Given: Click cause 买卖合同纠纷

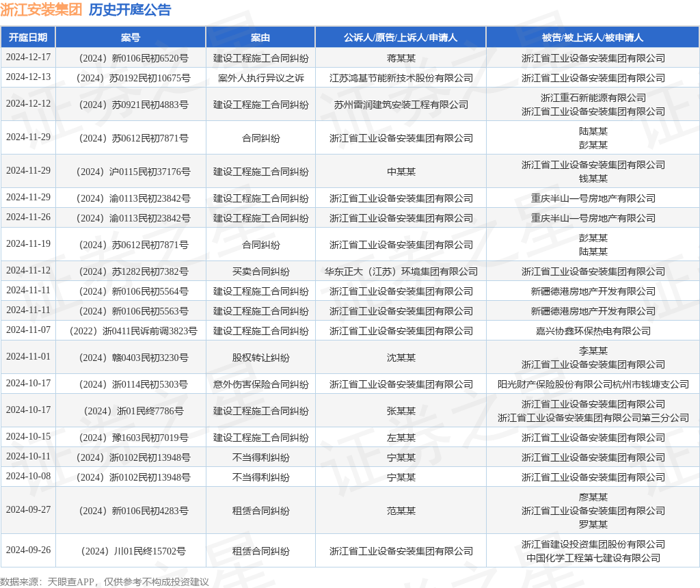Looking at the screenshot, I should click(260, 272).
